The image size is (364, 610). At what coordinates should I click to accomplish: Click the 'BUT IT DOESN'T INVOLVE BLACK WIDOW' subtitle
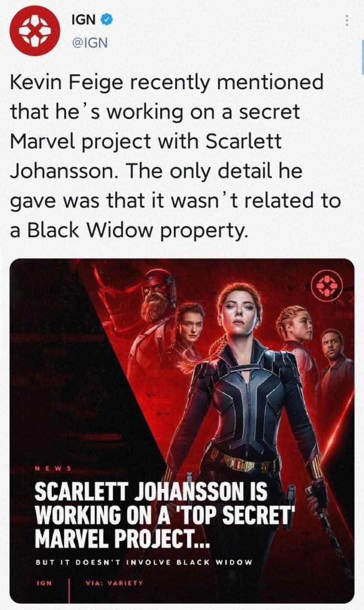pos(144,562)
